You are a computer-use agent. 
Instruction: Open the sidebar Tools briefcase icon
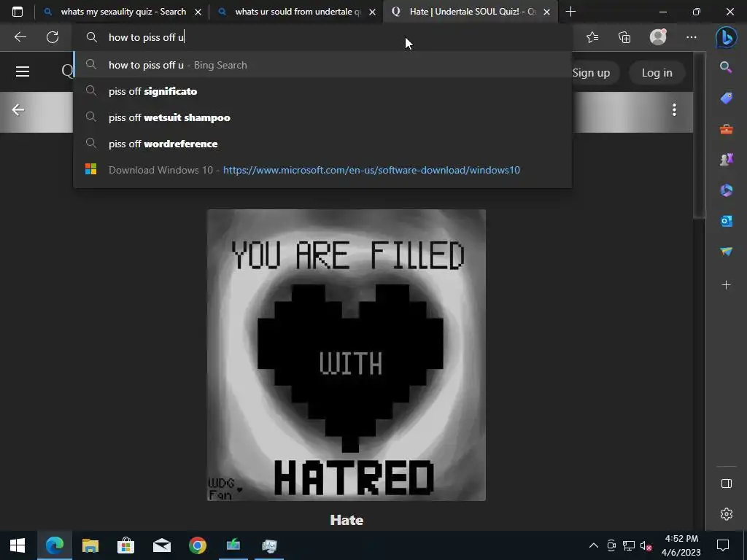[726, 129]
